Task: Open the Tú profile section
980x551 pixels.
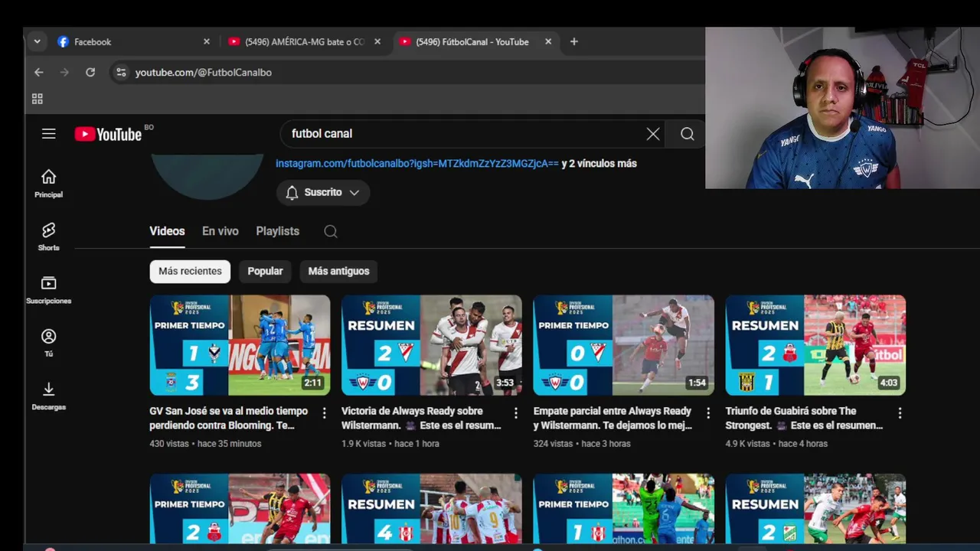Action: 48,343
